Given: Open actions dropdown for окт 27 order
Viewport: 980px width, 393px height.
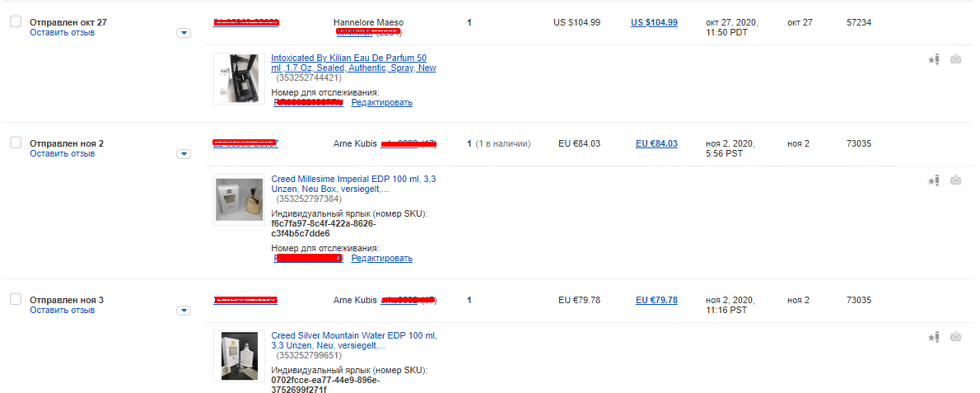Looking at the screenshot, I should 184,33.
